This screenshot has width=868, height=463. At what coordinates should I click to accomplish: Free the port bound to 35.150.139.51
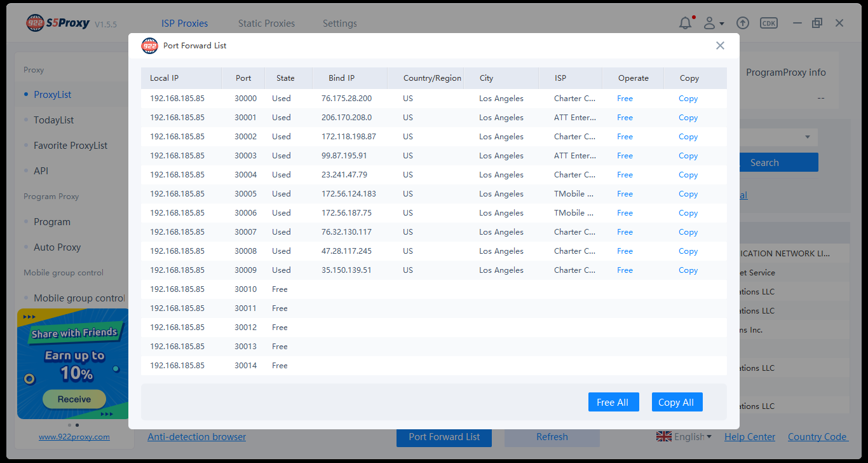[x=625, y=270]
